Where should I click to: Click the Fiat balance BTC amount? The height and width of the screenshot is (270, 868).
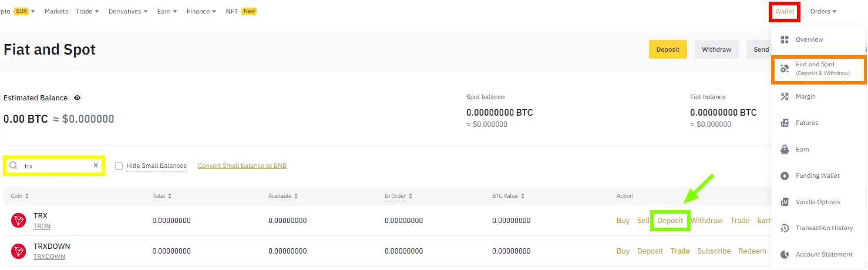click(724, 113)
